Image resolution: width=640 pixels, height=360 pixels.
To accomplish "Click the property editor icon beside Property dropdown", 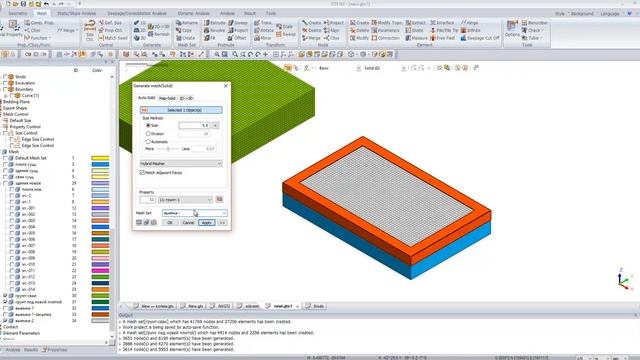I will (219, 199).
